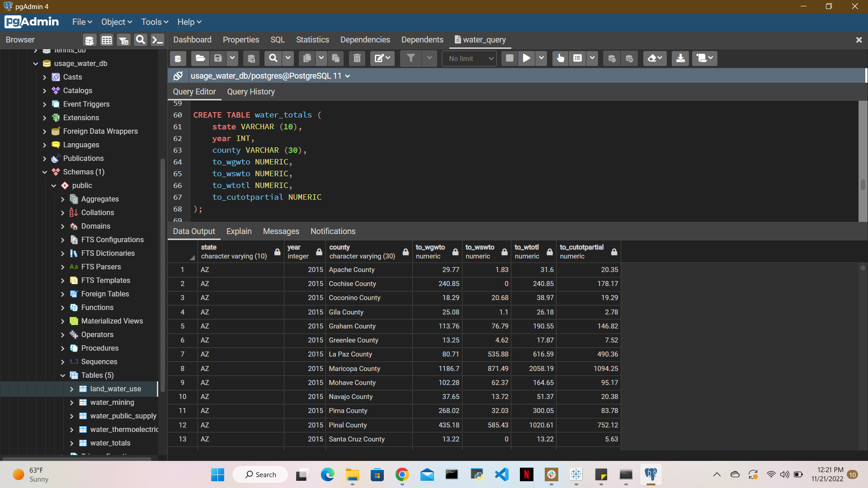The image size is (868, 488).
Task: Click the Open File folder icon
Action: (200, 58)
